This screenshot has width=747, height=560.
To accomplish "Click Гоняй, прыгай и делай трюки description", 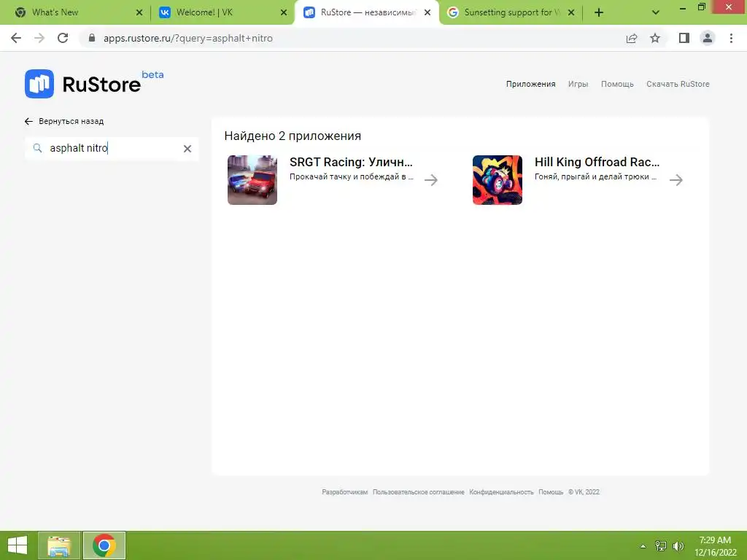I will (595, 176).
